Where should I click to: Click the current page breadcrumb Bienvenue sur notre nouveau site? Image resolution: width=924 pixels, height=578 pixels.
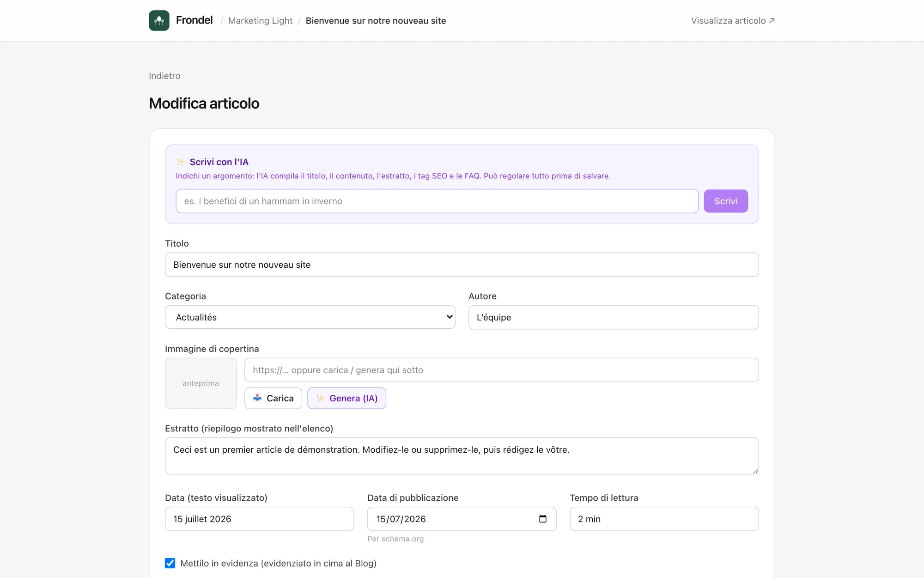(x=376, y=21)
